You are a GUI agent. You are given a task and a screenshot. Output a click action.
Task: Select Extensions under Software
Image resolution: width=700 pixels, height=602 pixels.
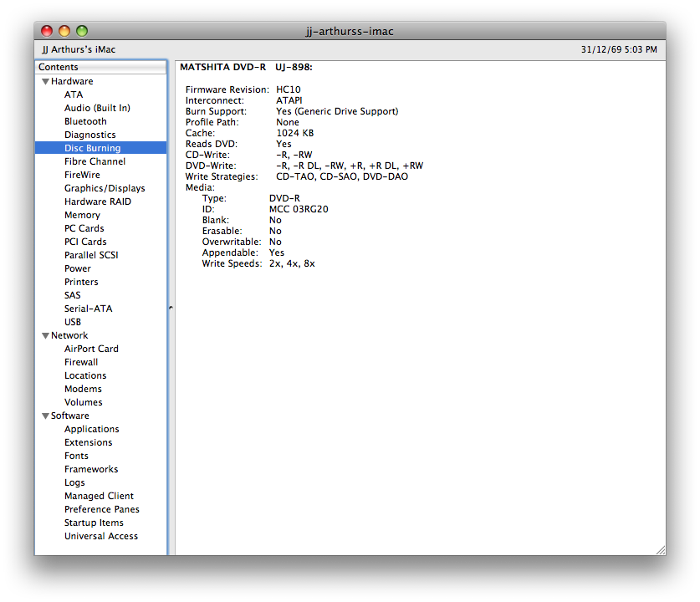coord(88,442)
